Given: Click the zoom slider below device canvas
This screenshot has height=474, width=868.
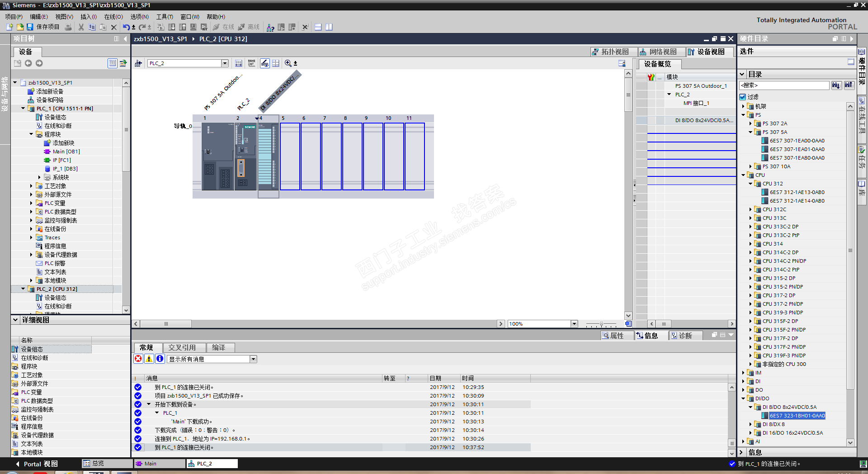Looking at the screenshot, I should 601,324.
